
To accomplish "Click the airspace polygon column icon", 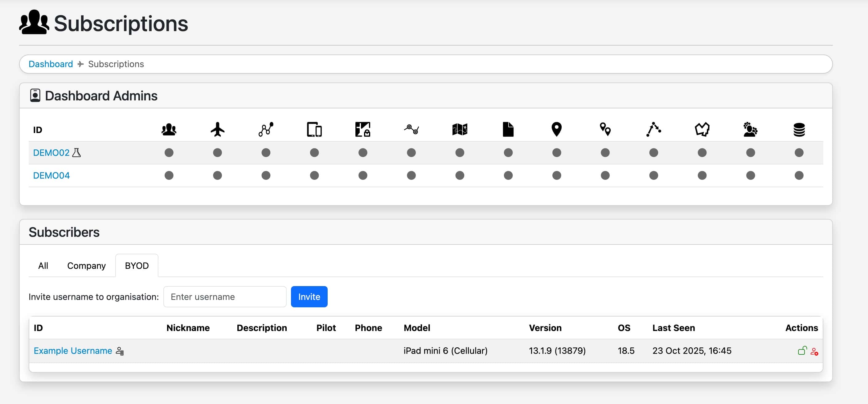I will (702, 129).
